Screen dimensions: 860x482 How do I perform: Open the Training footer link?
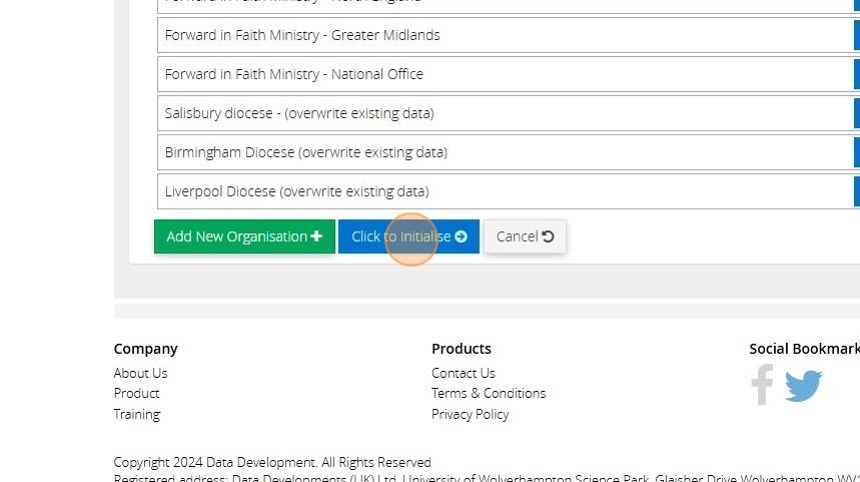(137, 414)
